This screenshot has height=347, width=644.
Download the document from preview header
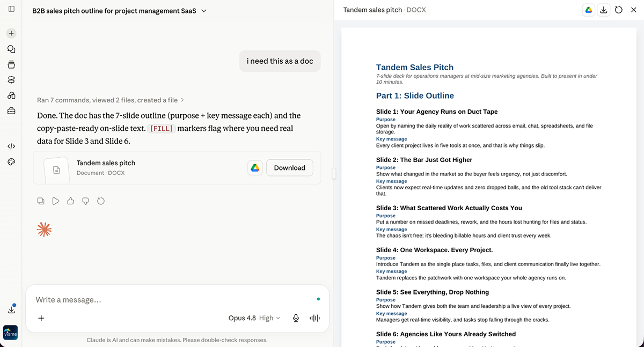point(604,10)
